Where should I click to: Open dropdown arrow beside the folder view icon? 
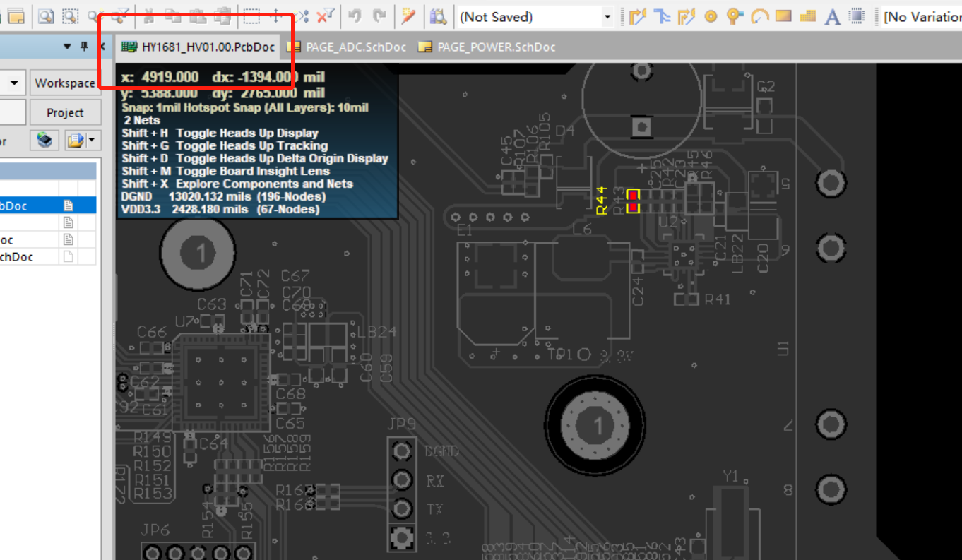tap(93, 141)
